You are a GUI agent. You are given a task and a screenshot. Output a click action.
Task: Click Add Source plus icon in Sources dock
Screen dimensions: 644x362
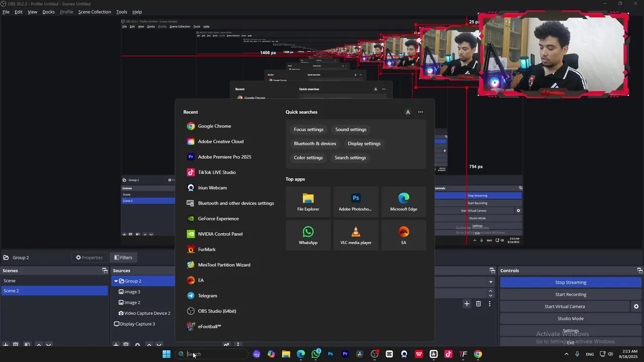[x=116, y=345]
